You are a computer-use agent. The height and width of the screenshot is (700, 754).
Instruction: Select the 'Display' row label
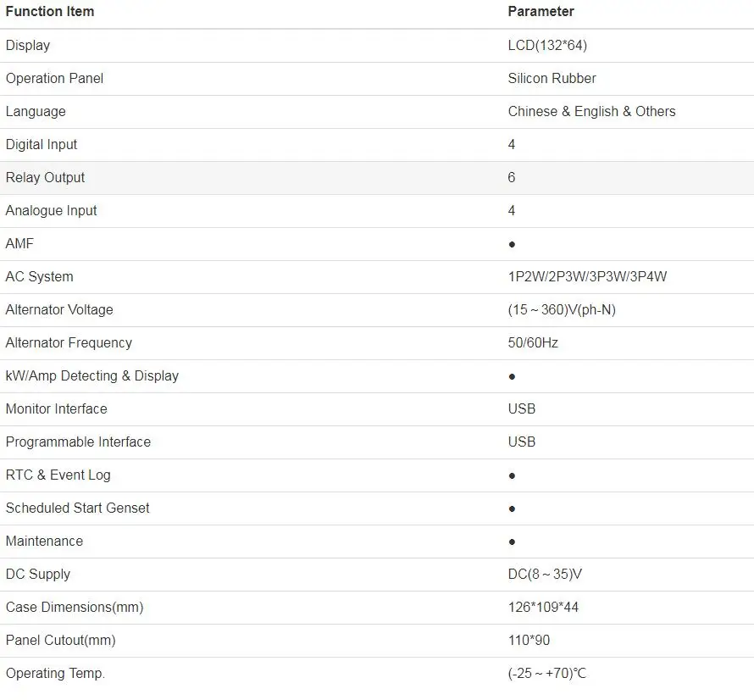pos(28,45)
